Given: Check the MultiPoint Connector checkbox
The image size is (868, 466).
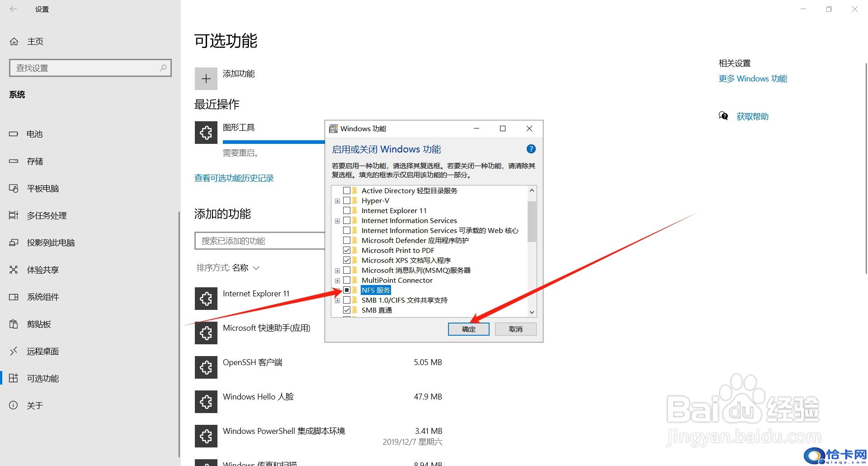Looking at the screenshot, I should click(347, 280).
